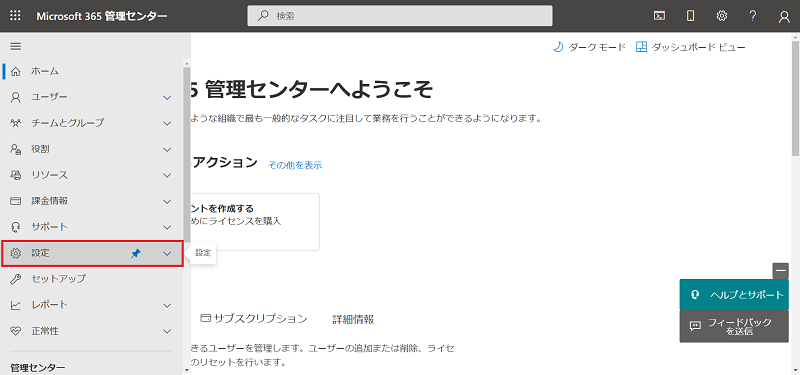Viewport: 800px width, 375px height.
Task: Open the account profile icon
Action: pos(784,16)
